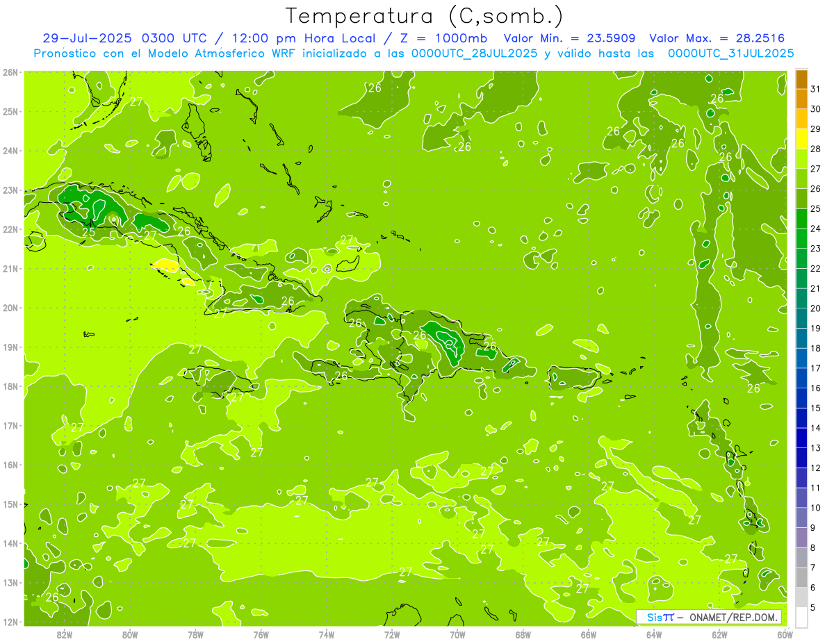834x644 pixels.
Task: Click the 64W longitude axis label
Action: 653,634
